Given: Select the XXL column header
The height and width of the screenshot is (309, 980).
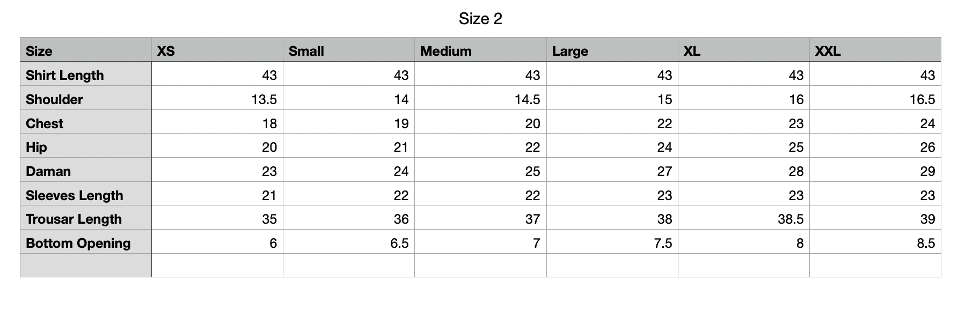Looking at the screenshot, I should 875,49.
